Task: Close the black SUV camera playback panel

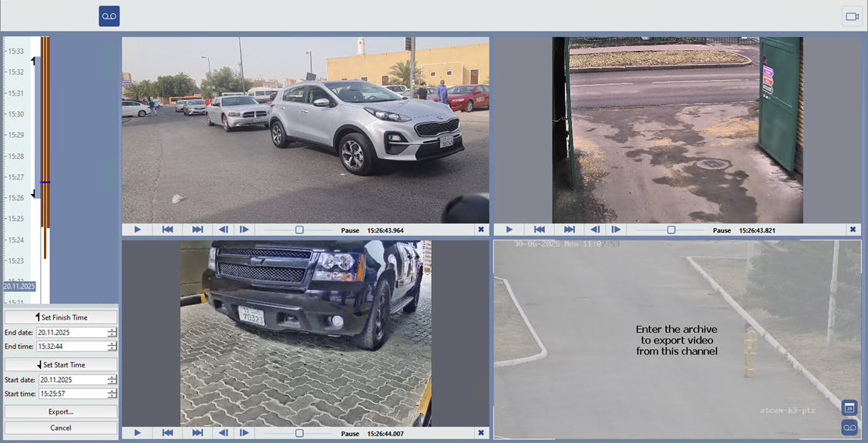Action: tap(481, 433)
